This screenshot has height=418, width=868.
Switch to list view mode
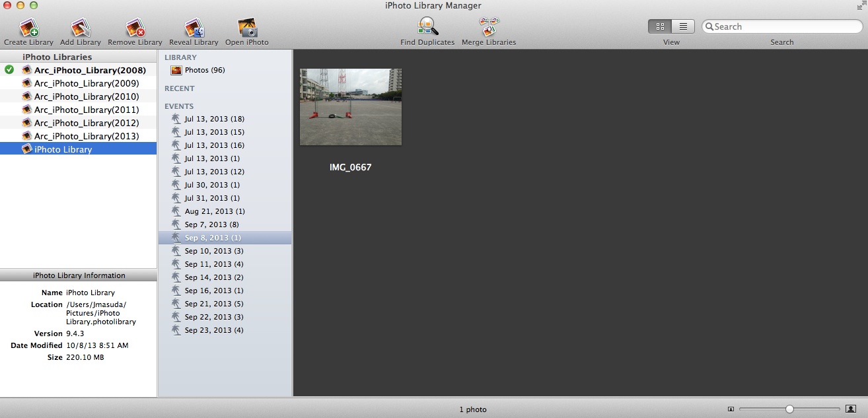pos(683,26)
